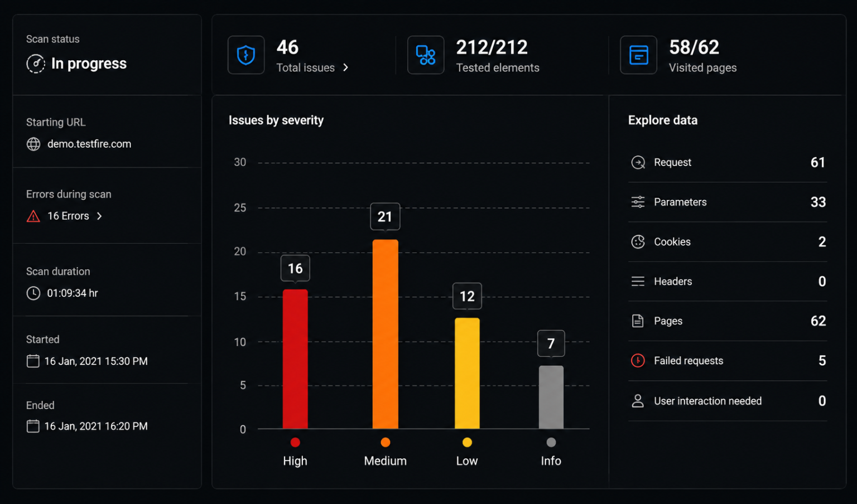Click the red High severity legend dot
This screenshot has height=504, width=857.
[x=295, y=442]
